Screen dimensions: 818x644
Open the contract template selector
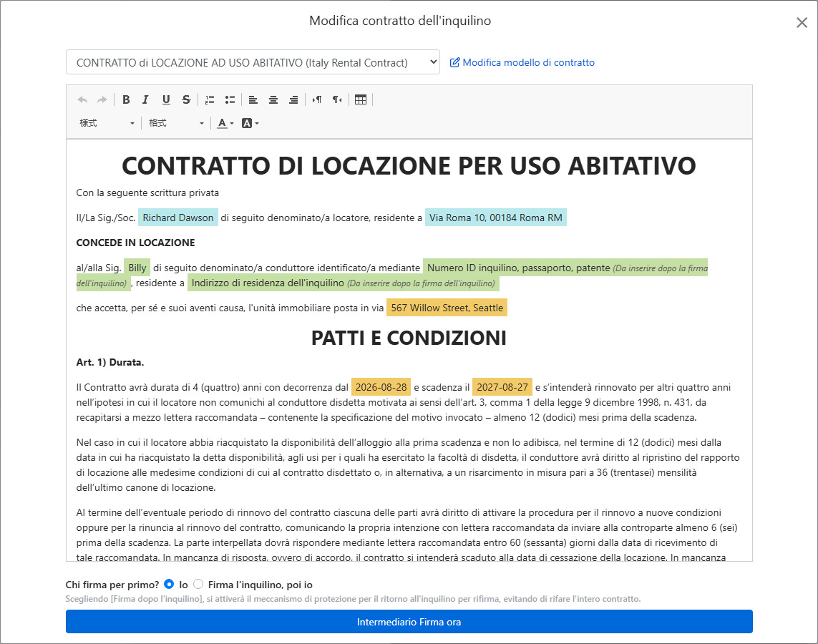click(x=253, y=62)
